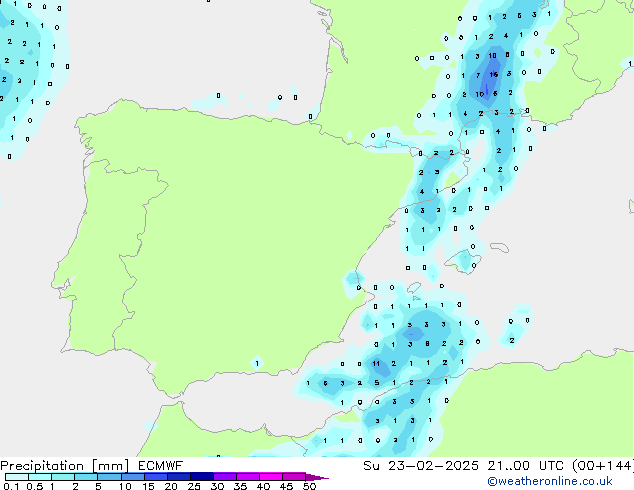Image resolution: width=634 pixels, height=490 pixels.
Task: Click the '0.1' legend scale label
Action: pyautogui.click(x=11, y=486)
